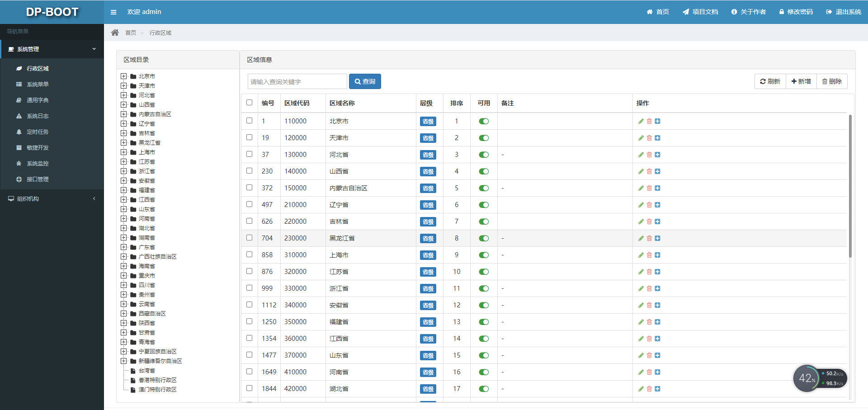868x410 pixels.
Task: Click the trash delete icon for 天津市 row
Action: coord(649,138)
